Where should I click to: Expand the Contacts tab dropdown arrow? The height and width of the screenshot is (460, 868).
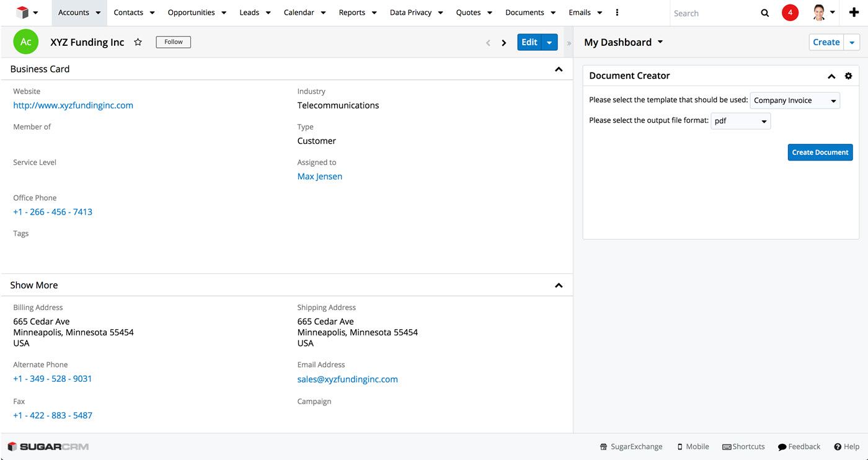153,13
